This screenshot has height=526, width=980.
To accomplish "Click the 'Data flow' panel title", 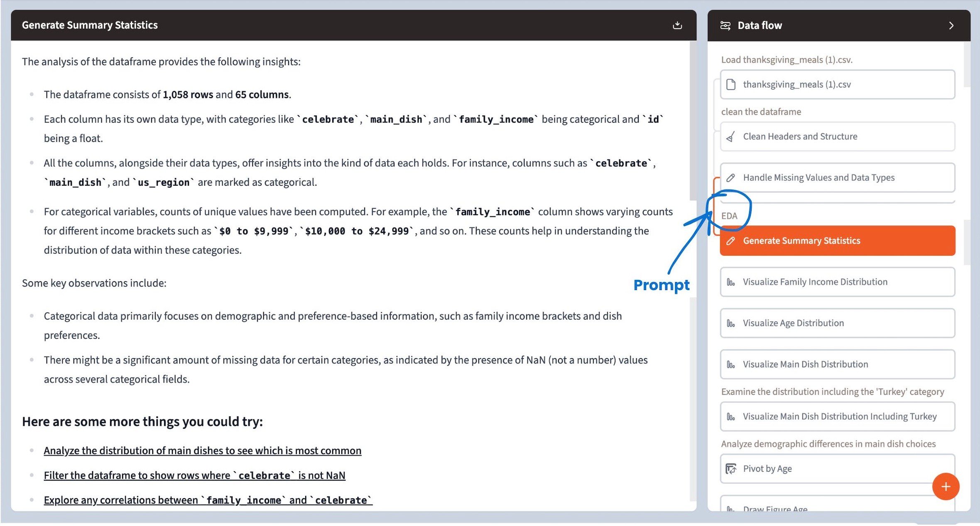I will click(x=759, y=26).
